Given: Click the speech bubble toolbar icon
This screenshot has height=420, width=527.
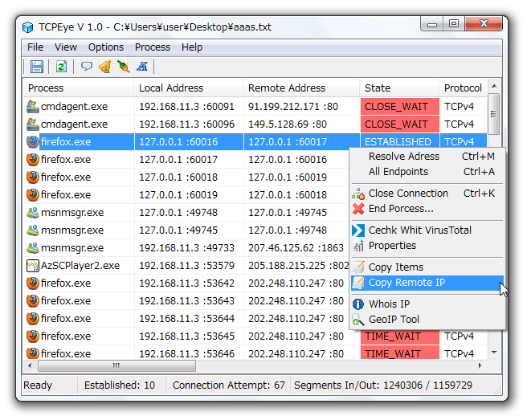Looking at the screenshot, I should click(87, 66).
